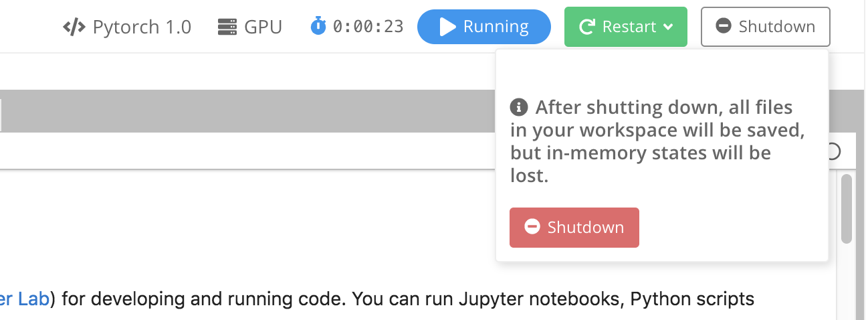Click the blue stopwatch icon

319,27
